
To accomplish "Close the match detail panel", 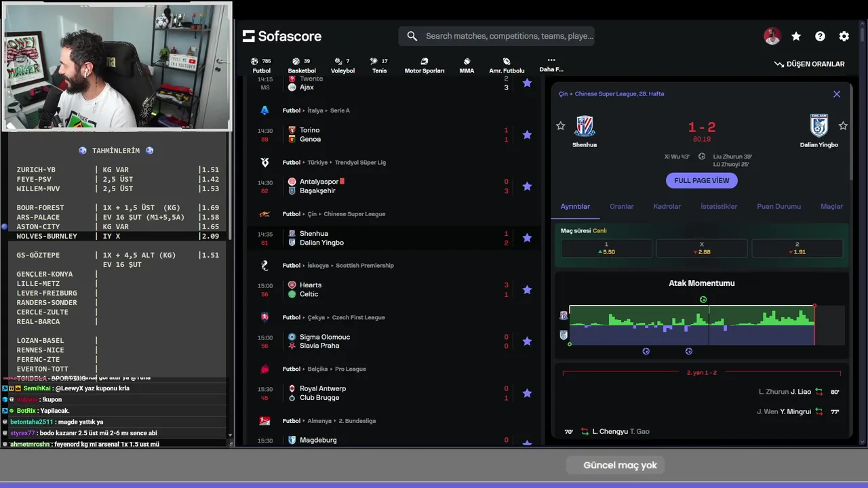I will [837, 94].
